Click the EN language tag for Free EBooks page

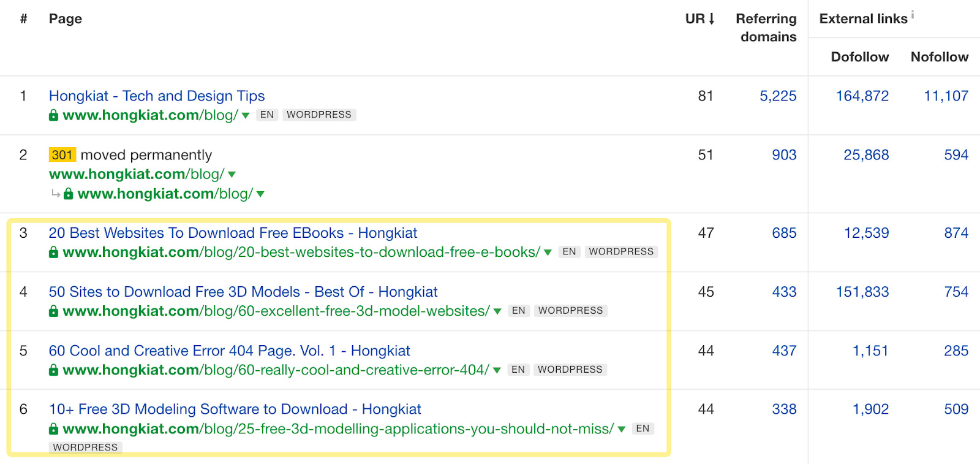(x=569, y=252)
